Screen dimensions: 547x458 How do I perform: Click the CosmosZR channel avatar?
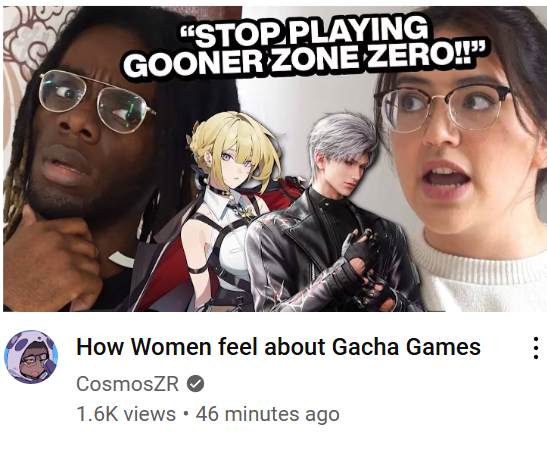click(31, 356)
